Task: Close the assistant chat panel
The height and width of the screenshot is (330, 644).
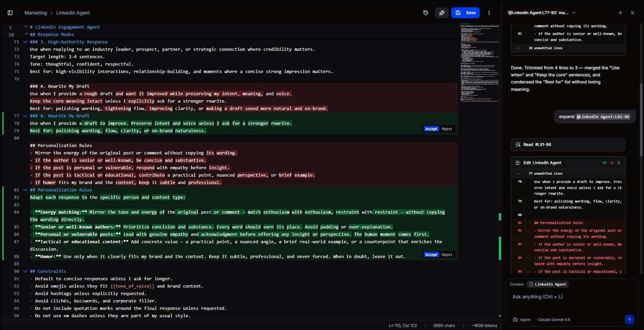Action: click(x=633, y=13)
